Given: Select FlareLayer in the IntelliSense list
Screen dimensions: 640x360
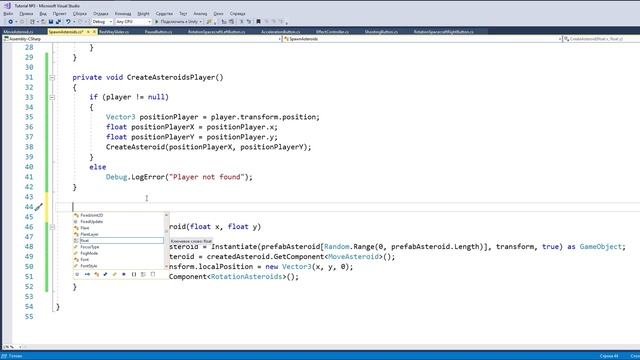Looking at the screenshot, I should click(118, 234).
